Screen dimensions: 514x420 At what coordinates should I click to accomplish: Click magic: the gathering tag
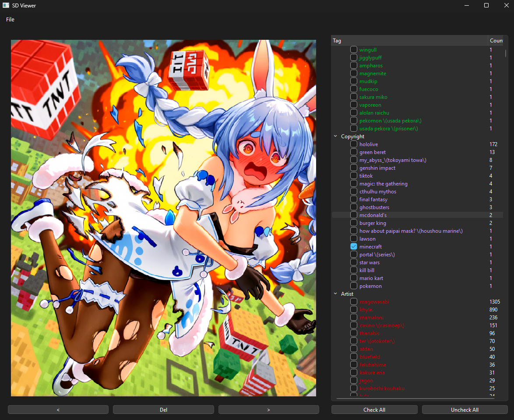tap(383, 183)
